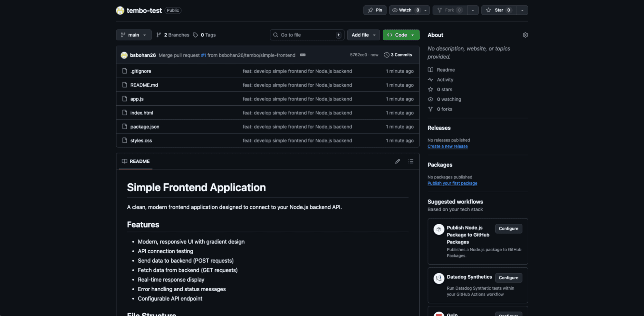
Task: Select the README tab above the readme content
Action: coord(135,161)
